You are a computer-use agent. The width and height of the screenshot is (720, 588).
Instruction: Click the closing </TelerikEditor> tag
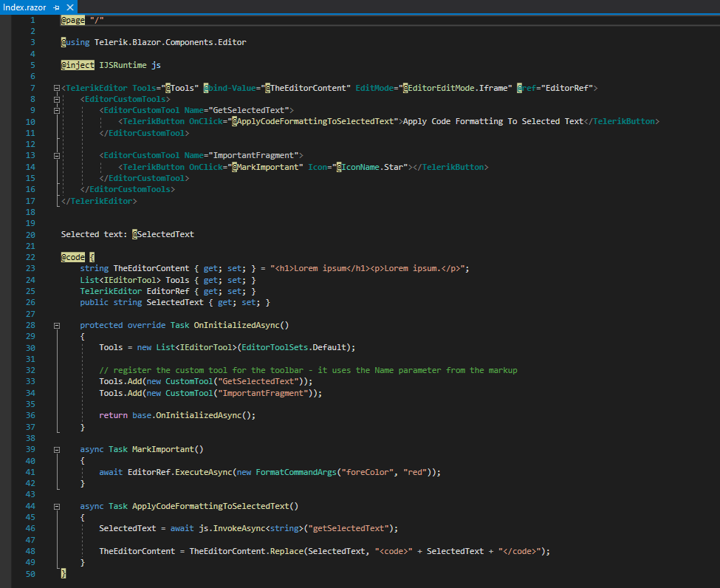(100, 201)
